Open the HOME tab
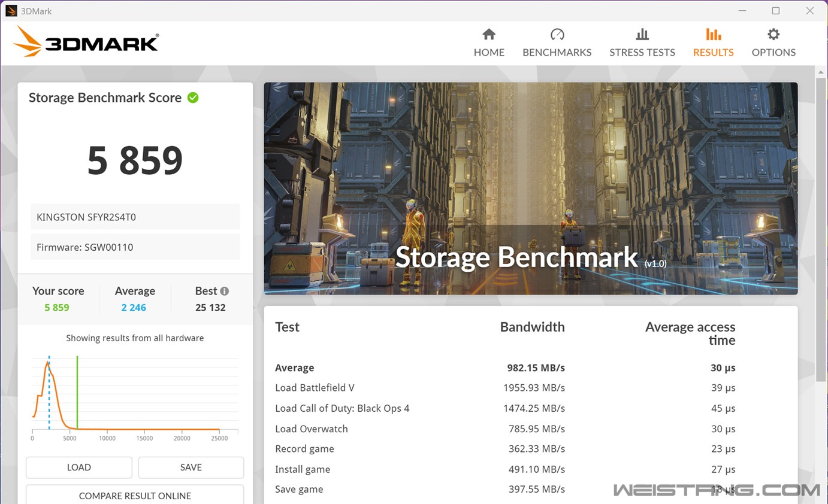Image resolution: width=828 pixels, height=504 pixels. [x=489, y=43]
